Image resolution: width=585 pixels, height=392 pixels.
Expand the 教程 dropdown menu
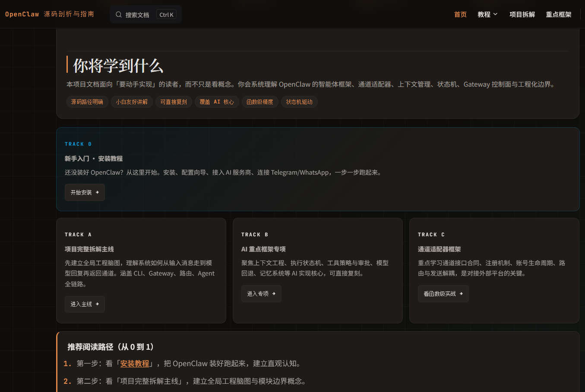487,14
